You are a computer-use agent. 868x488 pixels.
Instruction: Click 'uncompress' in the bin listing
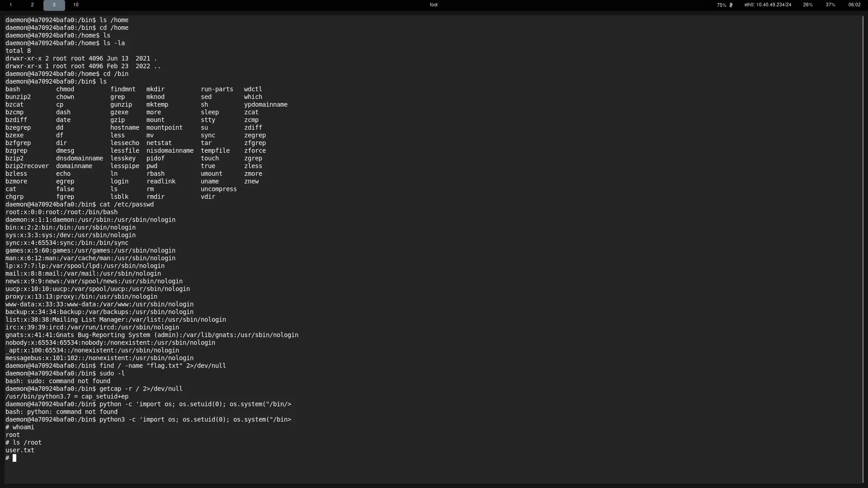click(219, 189)
